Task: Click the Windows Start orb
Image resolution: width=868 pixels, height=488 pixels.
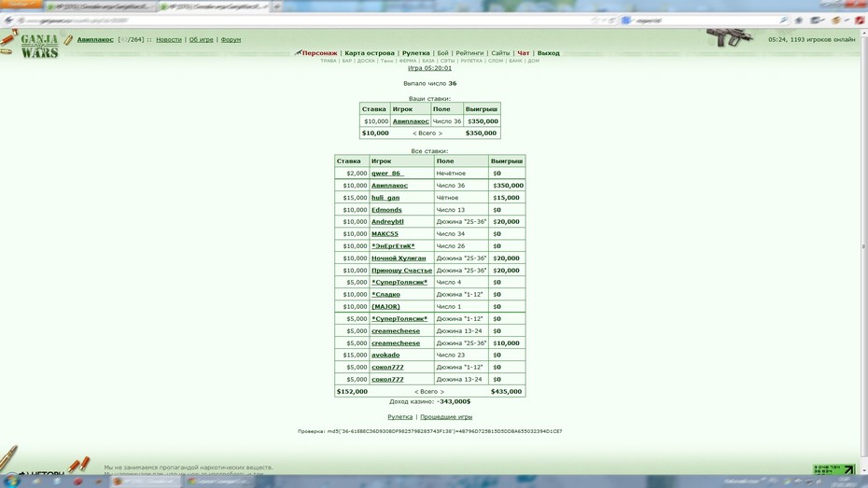Action: coord(11,481)
